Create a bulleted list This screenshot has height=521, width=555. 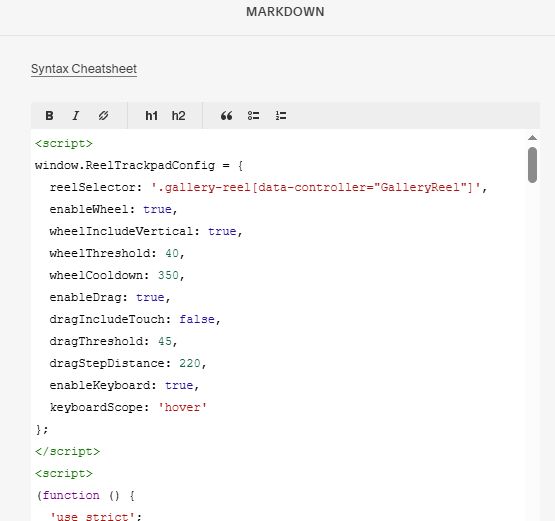253,116
